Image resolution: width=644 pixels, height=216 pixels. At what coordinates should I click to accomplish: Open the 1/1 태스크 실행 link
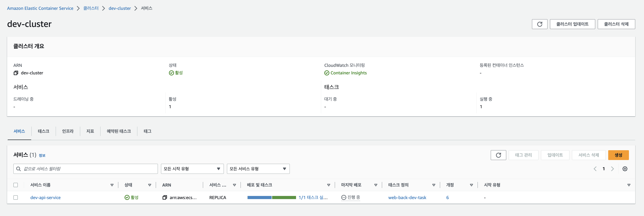click(313, 198)
